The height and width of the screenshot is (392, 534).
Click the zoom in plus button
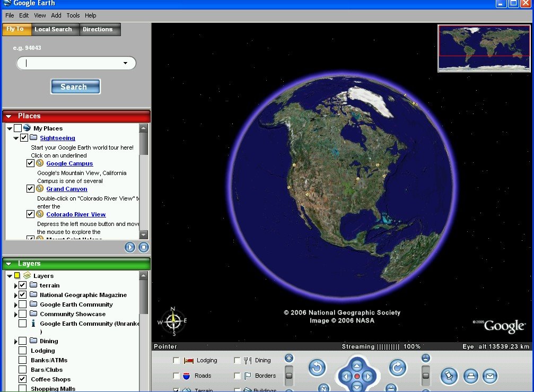pyautogui.click(x=289, y=358)
